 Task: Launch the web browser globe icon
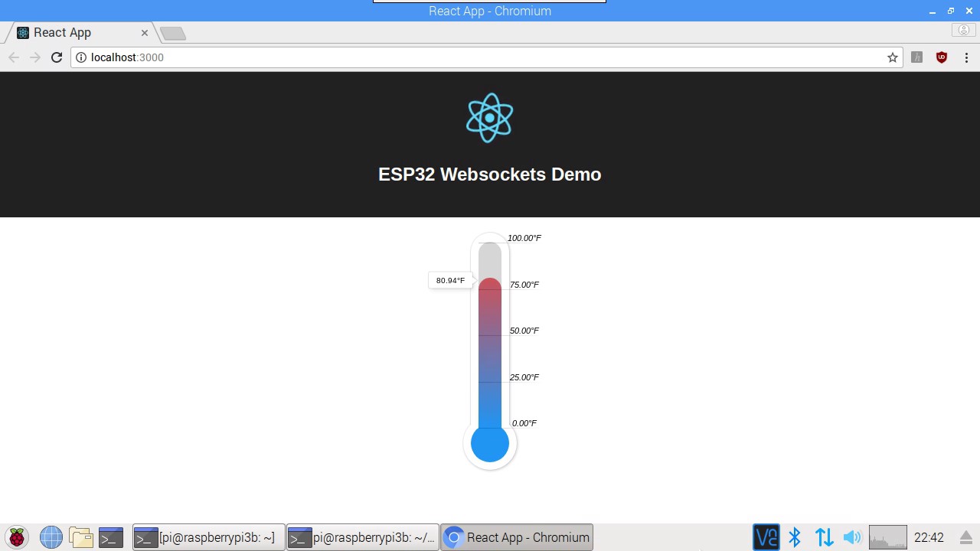coord(51,537)
